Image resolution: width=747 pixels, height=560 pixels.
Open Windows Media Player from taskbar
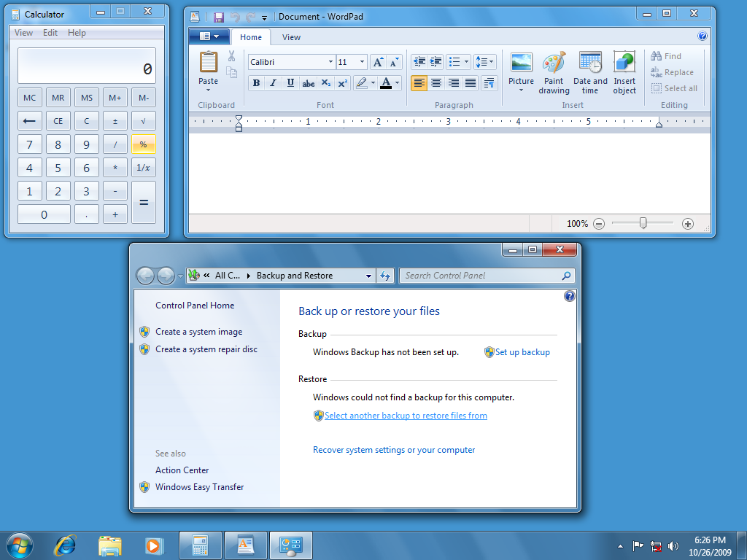(153, 545)
